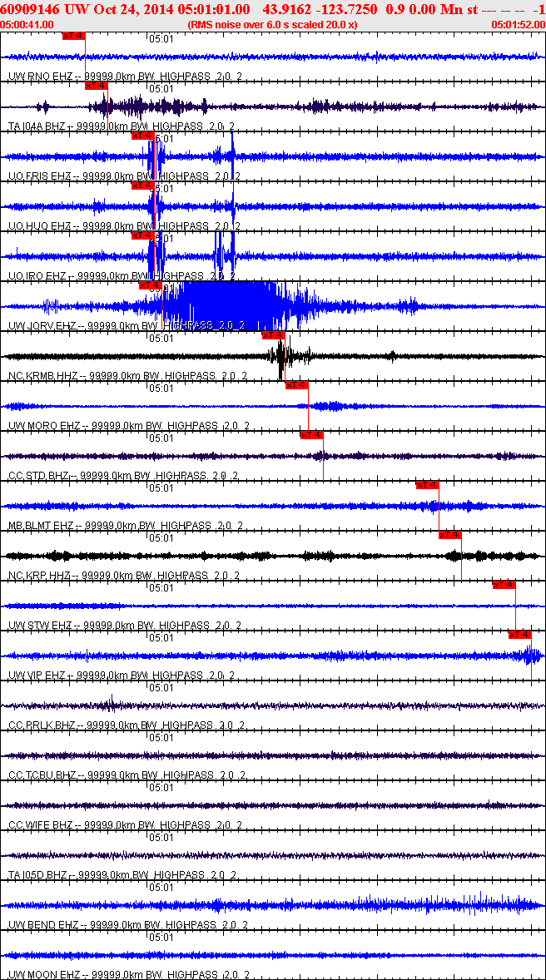
Task: Pick the xT 4 flag on IRO trace
Action: tap(142, 235)
